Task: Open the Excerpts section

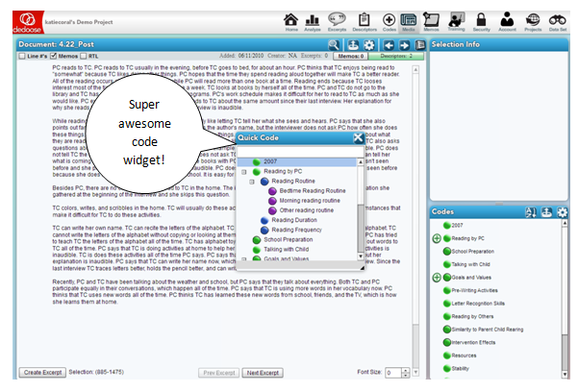Action: (x=337, y=22)
